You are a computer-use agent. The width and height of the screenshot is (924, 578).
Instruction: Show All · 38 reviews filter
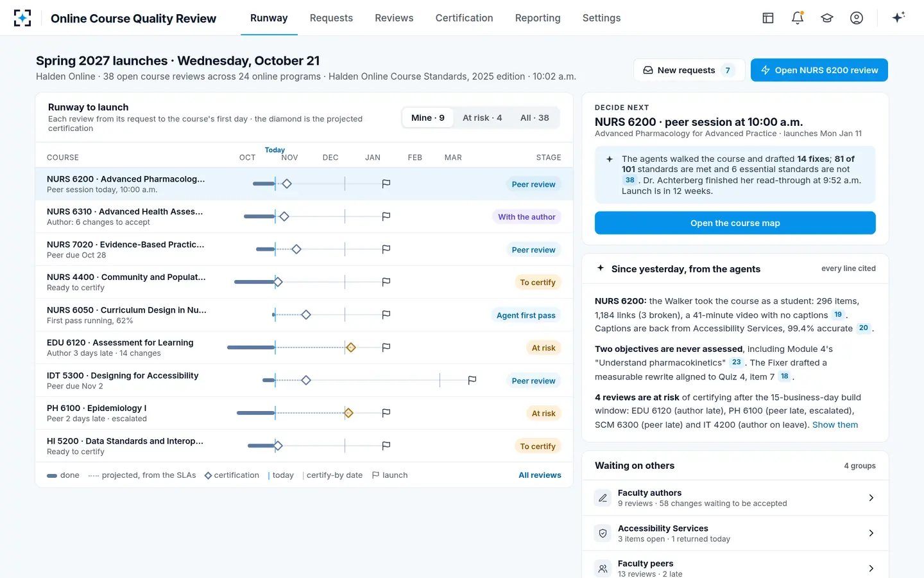(x=535, y=118)
